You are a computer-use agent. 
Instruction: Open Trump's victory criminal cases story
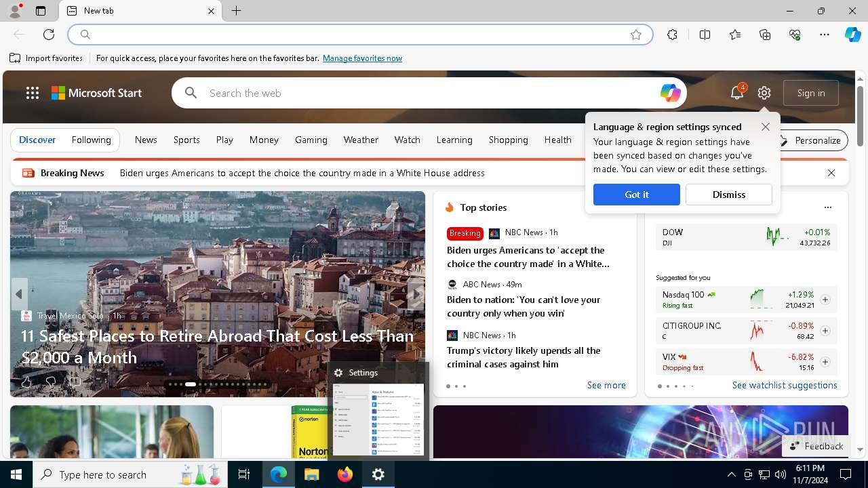coord(524,357)
